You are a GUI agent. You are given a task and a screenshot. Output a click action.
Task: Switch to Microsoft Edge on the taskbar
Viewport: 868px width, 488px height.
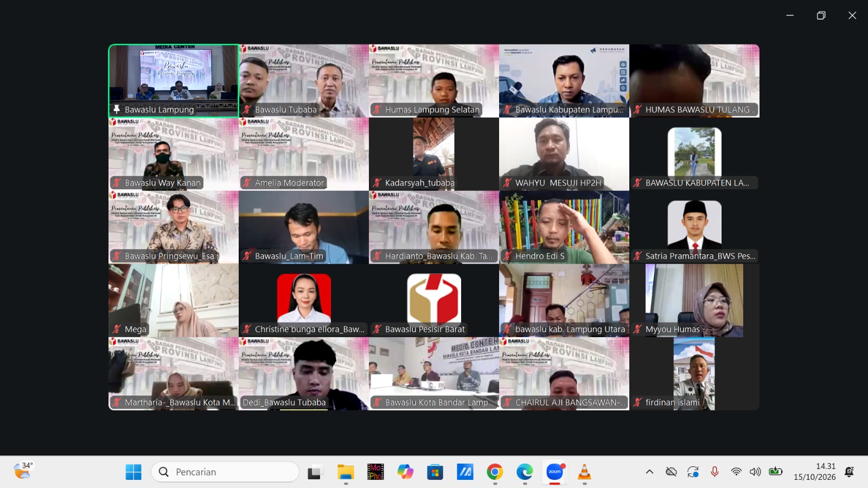525,472
